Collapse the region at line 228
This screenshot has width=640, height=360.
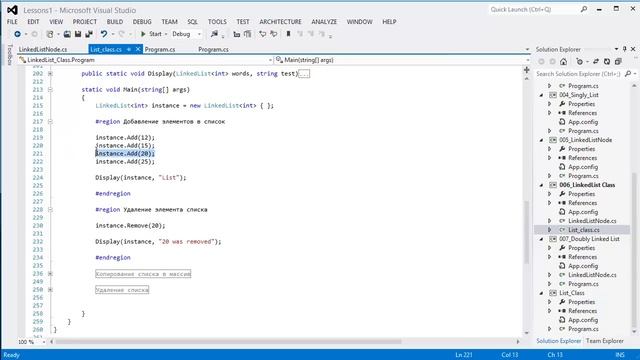point(50,210)
